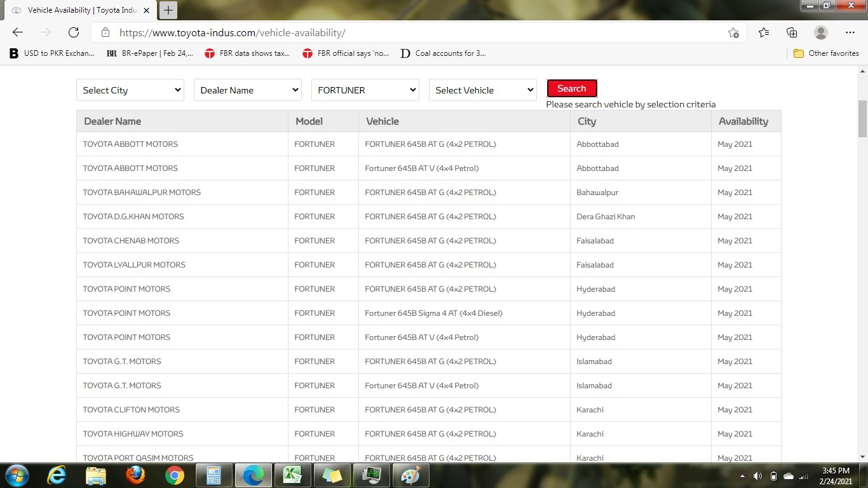
Task: Open the Windows Start menu
Action: 16,475
